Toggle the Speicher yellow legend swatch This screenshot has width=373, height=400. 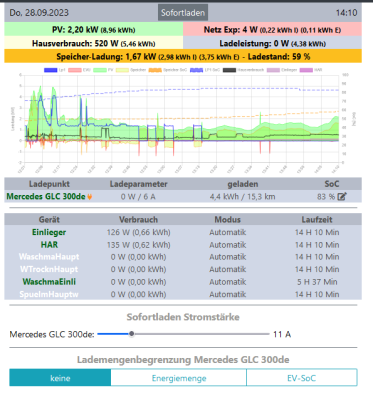pyautogui.click(x=122, y=70)
